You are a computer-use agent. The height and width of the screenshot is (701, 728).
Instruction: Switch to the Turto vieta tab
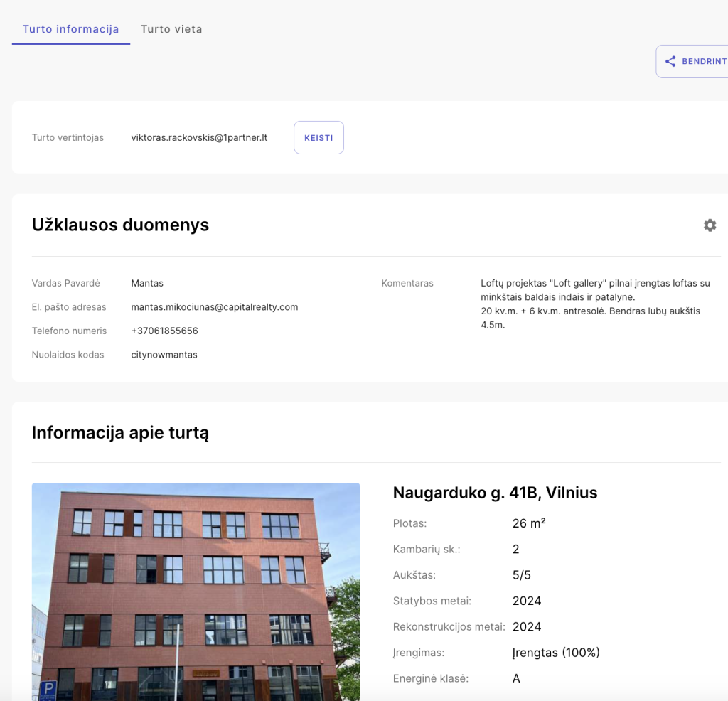click(x=171, y=29)
